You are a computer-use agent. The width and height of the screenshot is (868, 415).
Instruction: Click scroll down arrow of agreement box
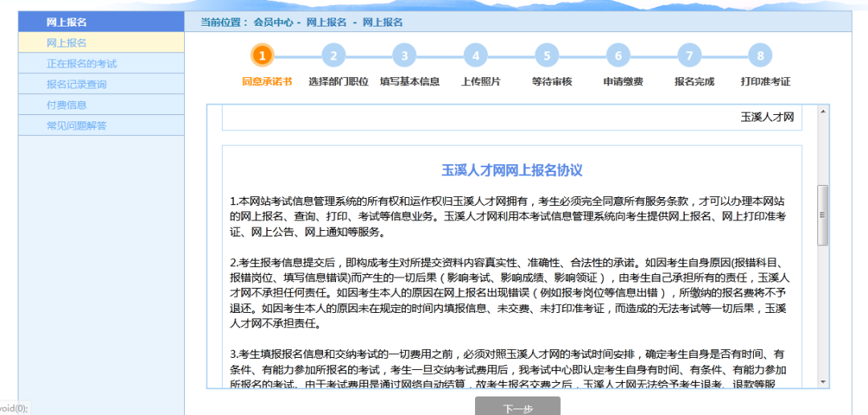[823, 382]
